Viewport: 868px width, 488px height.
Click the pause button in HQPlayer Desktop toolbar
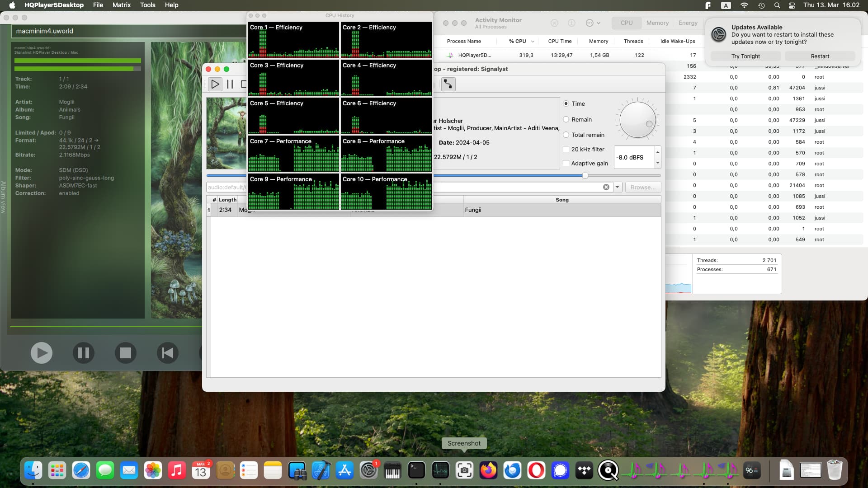230,84
